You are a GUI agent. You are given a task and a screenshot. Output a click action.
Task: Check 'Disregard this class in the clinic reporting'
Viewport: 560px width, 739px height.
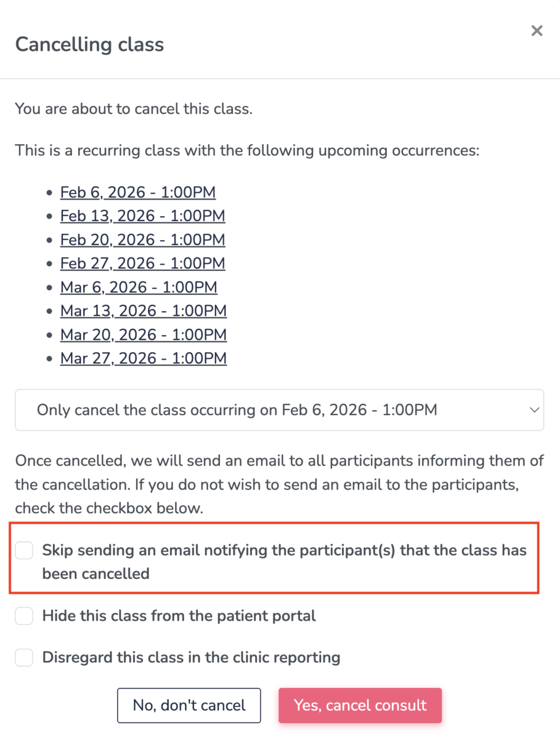tap(23, 657)
